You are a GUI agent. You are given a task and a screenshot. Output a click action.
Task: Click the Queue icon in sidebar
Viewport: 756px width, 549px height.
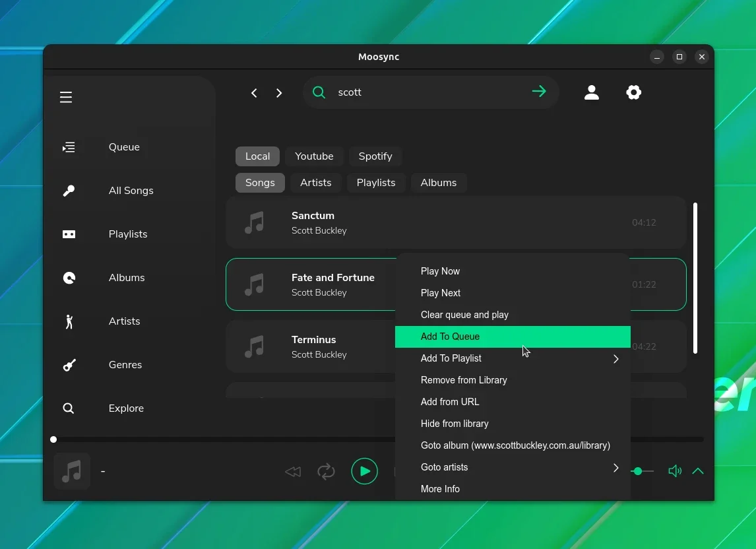(x=69, y=147)
